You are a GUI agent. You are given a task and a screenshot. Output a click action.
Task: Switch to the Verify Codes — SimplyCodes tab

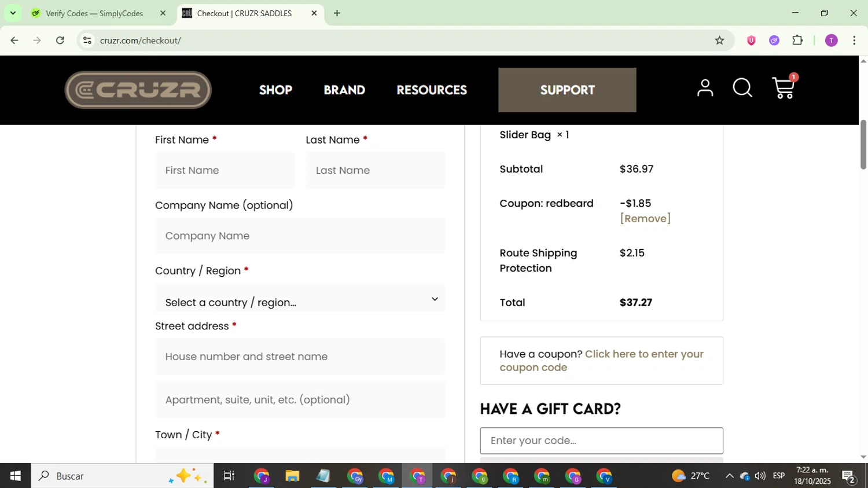95,13
